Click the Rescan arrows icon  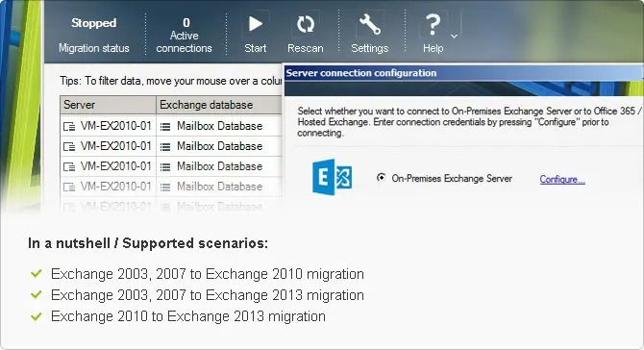pos(306,24)
